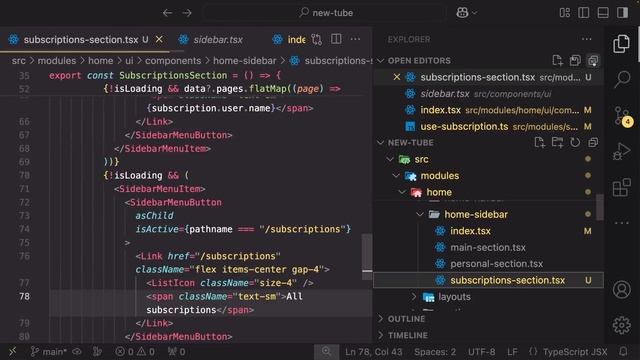
Task: Split the editor to the right
Action: [336, 40]
